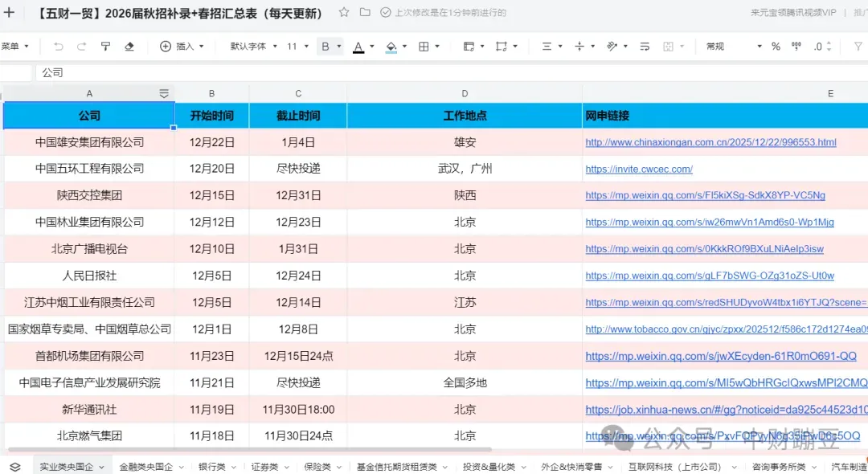Image resolution: width=868 pixels, height=474 pixels.
Task: Click the formula bar containing 公司
Action: [451, 72]
